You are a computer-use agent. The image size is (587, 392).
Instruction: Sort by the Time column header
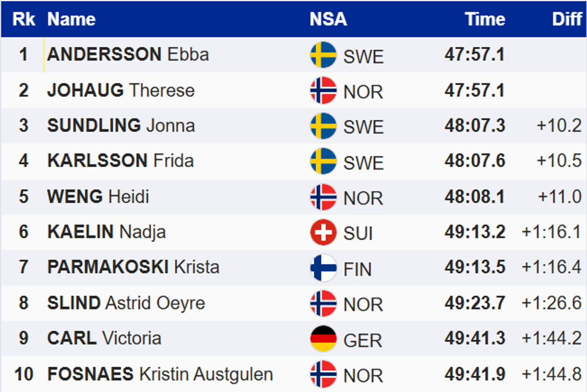click(485, 19)
